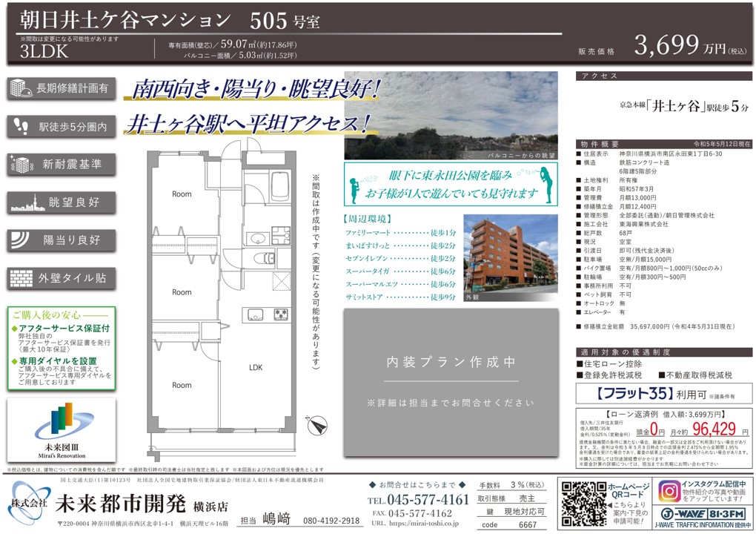
Task: Click the skyline tower icon for 眺望良好
Action: (x=20, y=201)
